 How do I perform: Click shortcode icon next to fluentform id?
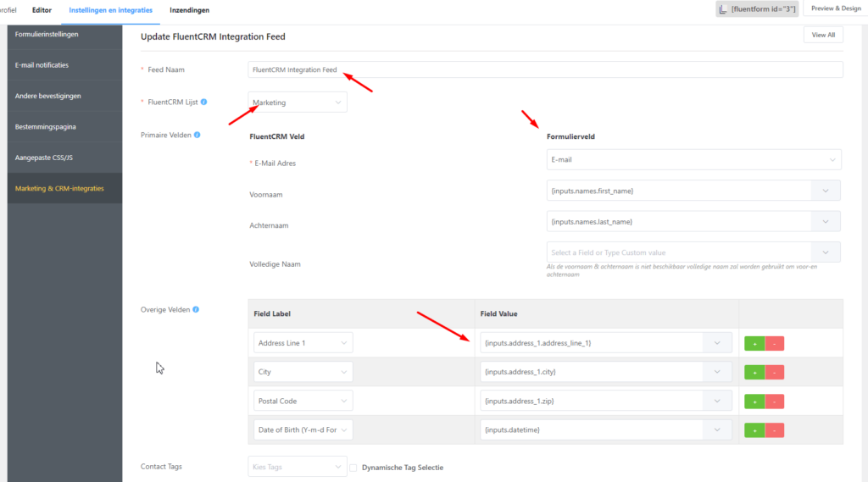(x=723, y=9)
